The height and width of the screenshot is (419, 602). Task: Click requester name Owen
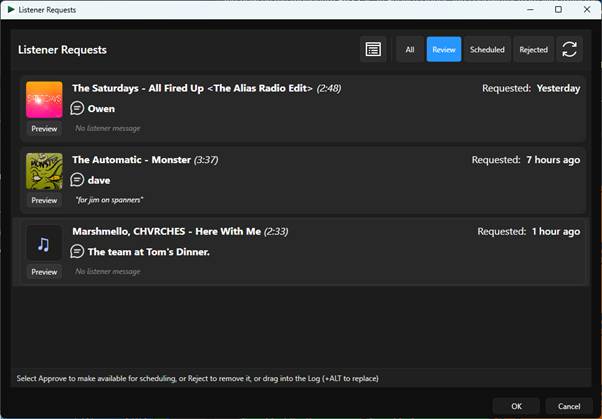click(x=101, y=109)
